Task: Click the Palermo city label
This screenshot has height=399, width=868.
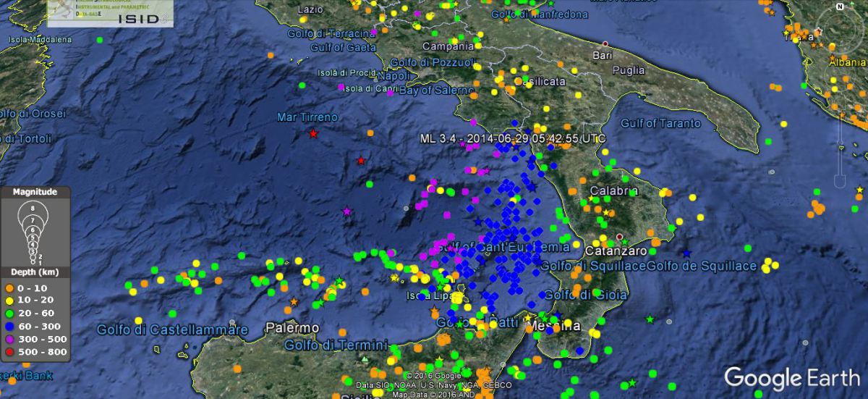Action: [292, 328]
